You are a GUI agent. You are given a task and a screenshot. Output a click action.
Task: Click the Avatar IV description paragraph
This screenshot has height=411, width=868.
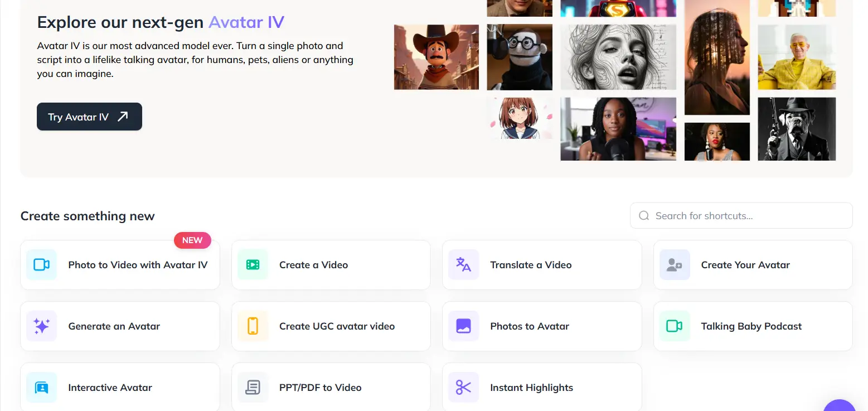(x=195, y=59)
